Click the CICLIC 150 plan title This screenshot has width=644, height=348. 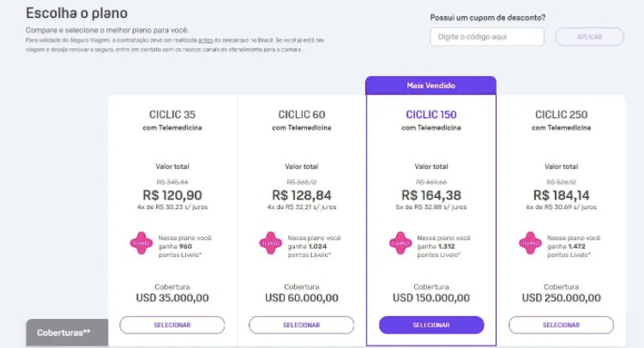[x=431, y=115]
